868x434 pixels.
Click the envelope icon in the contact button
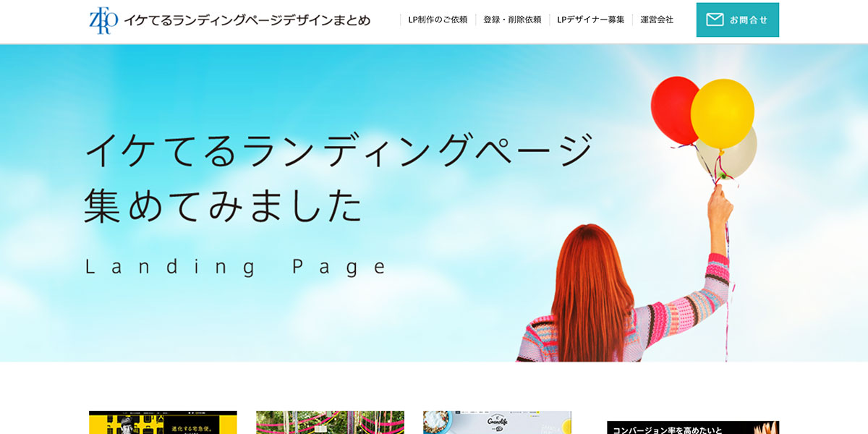pos(715,20)
